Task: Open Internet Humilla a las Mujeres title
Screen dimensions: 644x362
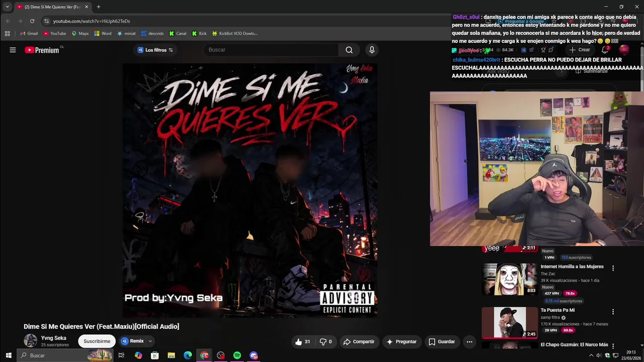Action: pos(572,266)
